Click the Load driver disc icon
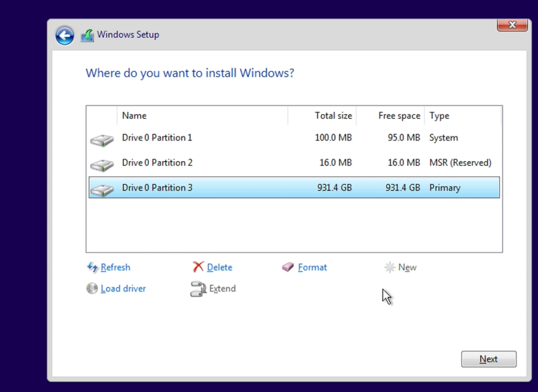This screenshot has height=392, width=538. (x=92, y=288)
